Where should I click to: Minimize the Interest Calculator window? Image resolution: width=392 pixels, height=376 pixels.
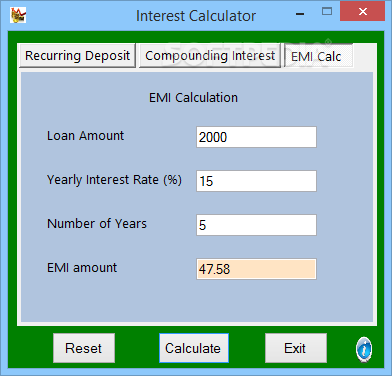pos(300,13)
